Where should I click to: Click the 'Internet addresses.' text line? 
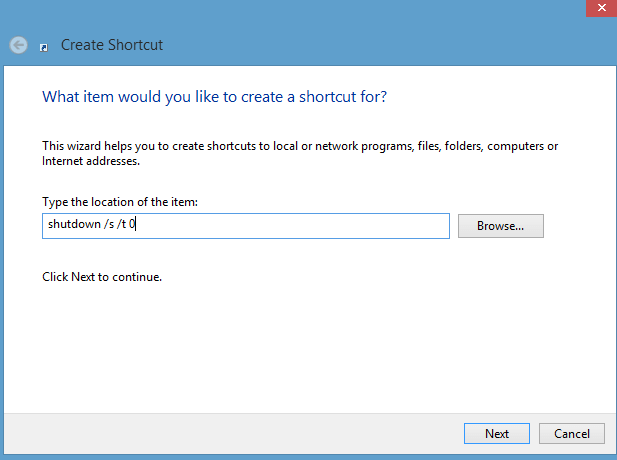tap(91, 161)
